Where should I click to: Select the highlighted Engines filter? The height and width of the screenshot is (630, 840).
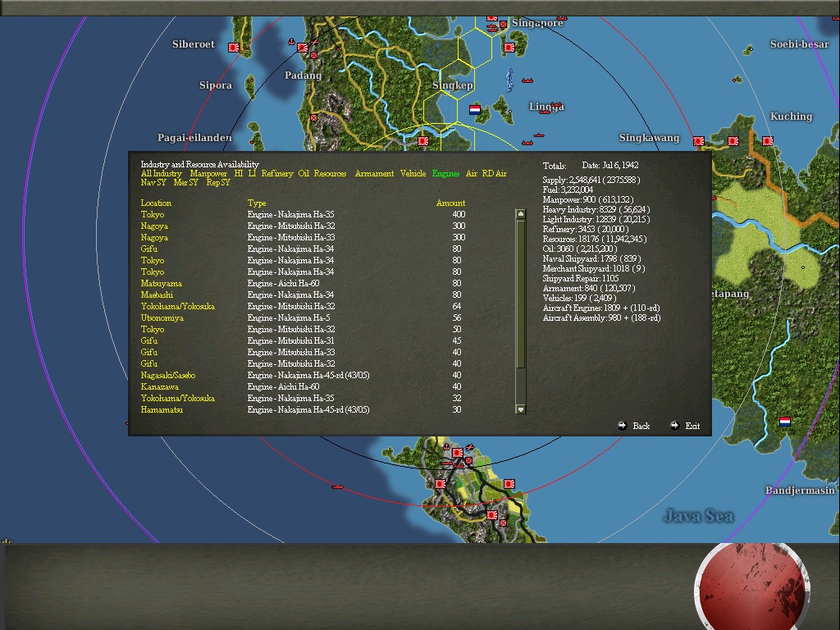[x=445, y=174]
